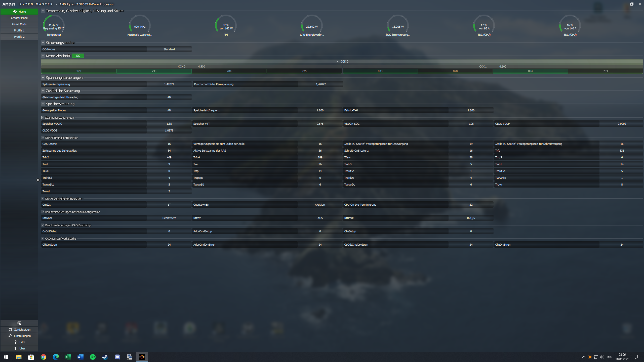Click the orange sun tray icon

tap(590, 357)
